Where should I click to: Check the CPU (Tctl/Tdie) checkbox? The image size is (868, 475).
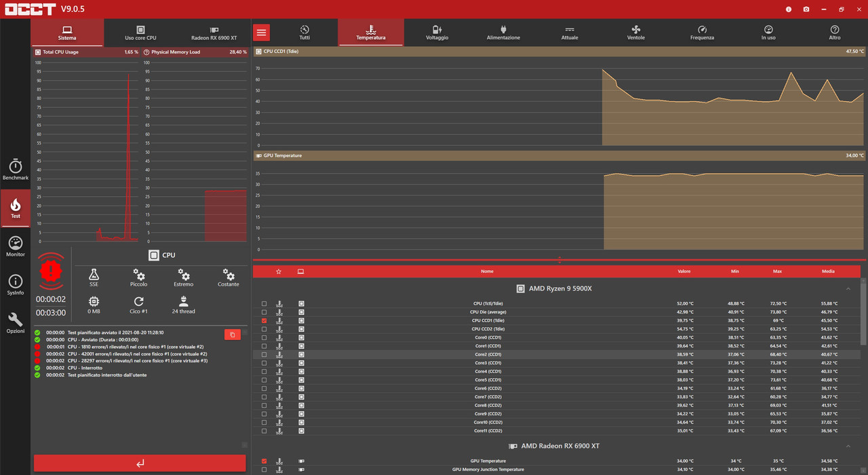264,303
